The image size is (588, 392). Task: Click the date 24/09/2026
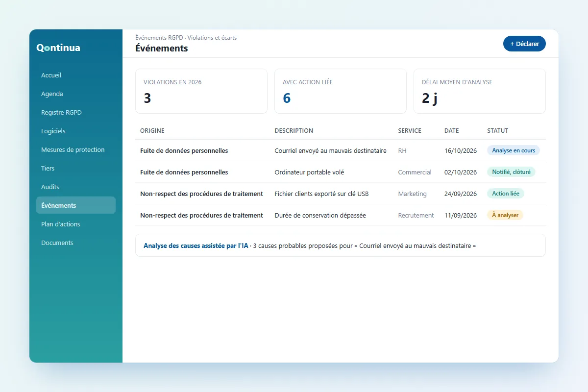(461, 194)
